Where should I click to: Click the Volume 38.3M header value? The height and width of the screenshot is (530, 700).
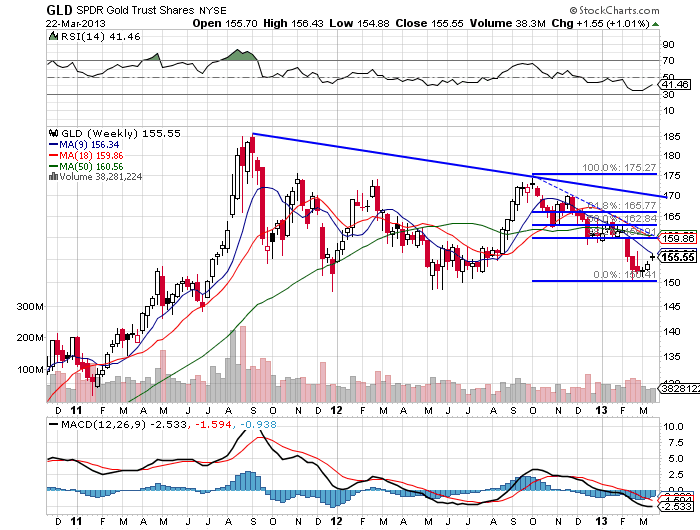coord(508,23)
